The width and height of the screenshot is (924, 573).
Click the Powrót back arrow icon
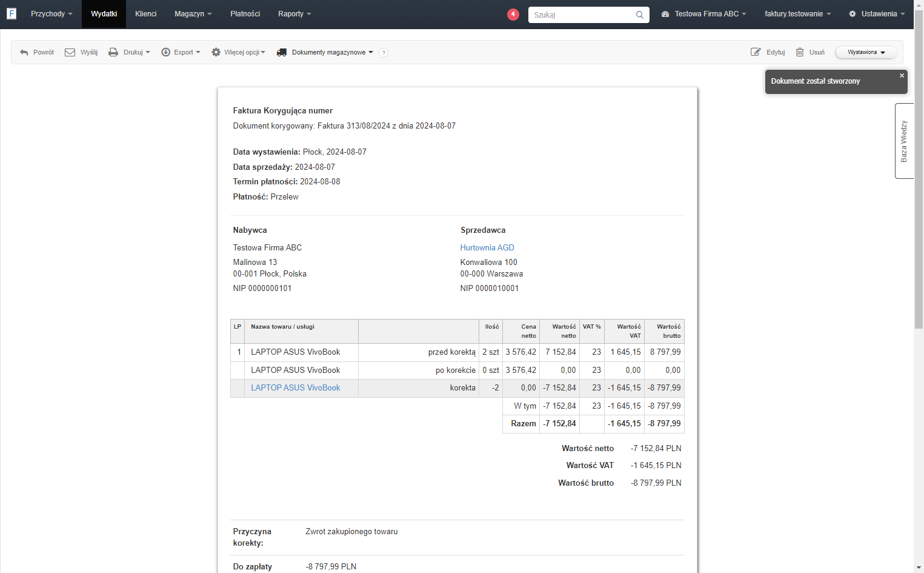click(x=24, y=53)
